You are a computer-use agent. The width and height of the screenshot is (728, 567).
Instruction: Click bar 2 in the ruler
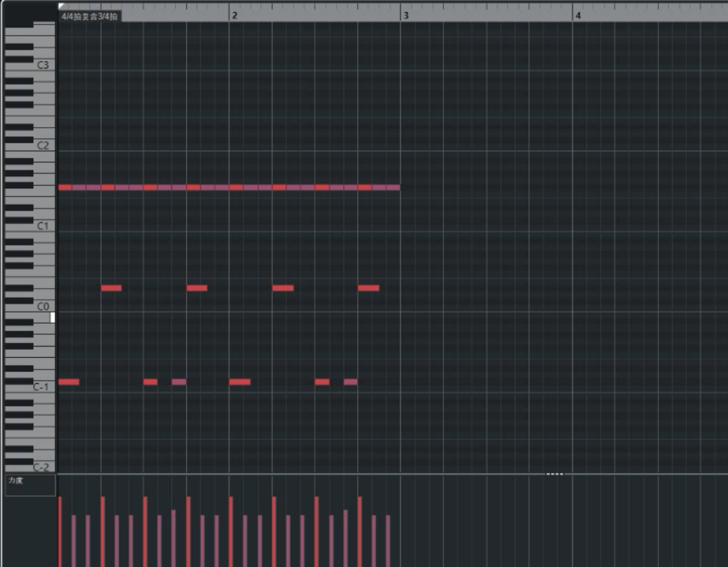pyautogui.click(x=234, y=15)
